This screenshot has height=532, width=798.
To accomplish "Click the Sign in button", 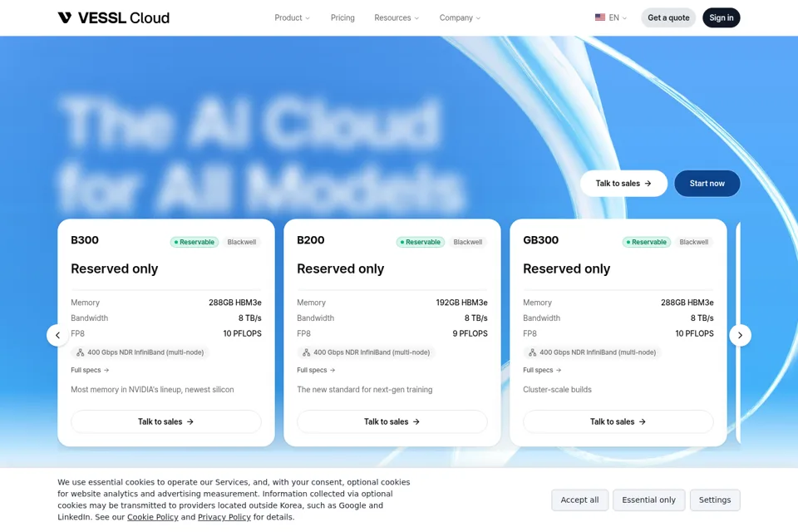I will pyautogui.click(x=722, y=17).
